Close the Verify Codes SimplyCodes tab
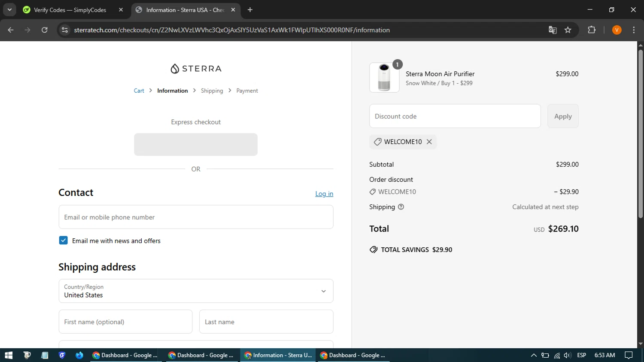The image size is (644, 362). pos(121,10)
